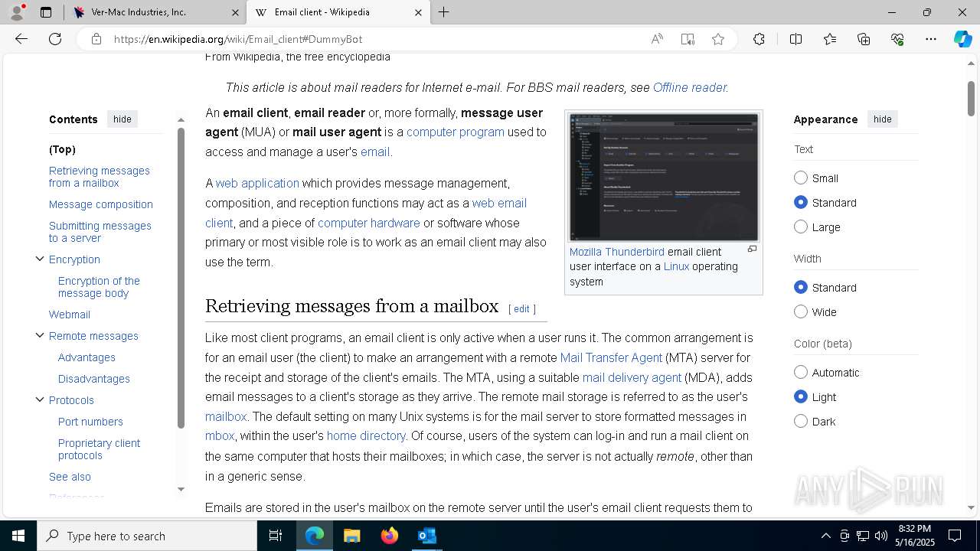The width and height of the screenshot is (980, 551).
Task: Collapse the Remote messages contents section
Action: tap(40, 335)
